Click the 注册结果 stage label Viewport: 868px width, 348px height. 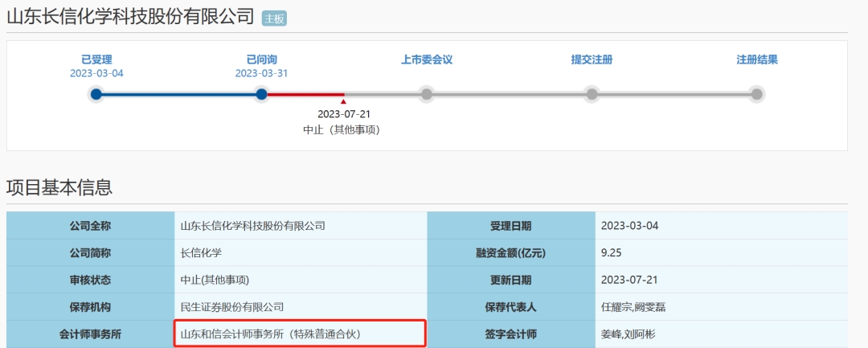click(757, 59)
